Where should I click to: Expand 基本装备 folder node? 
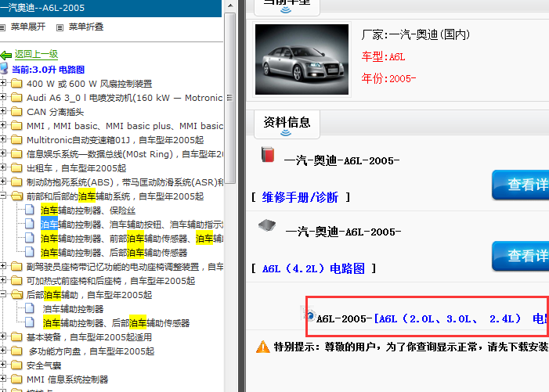pos(3,336)
